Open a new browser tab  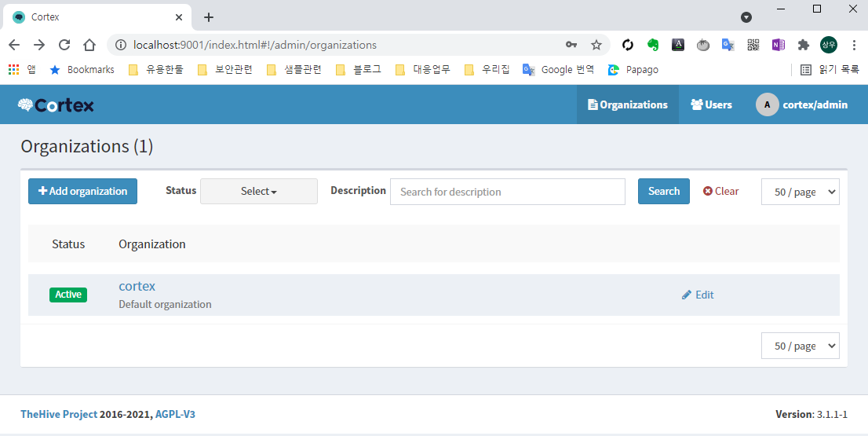(208, 17)
